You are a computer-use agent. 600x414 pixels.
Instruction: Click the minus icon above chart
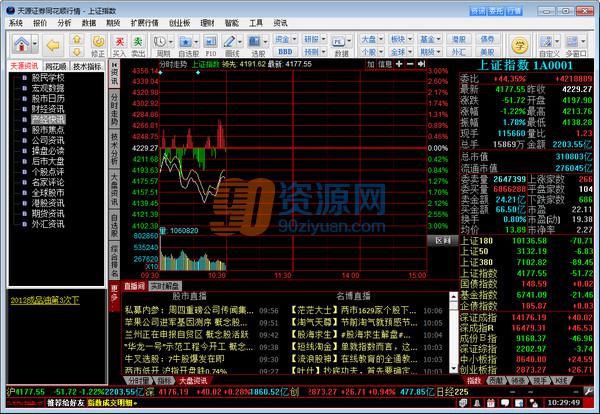point(410,64)
